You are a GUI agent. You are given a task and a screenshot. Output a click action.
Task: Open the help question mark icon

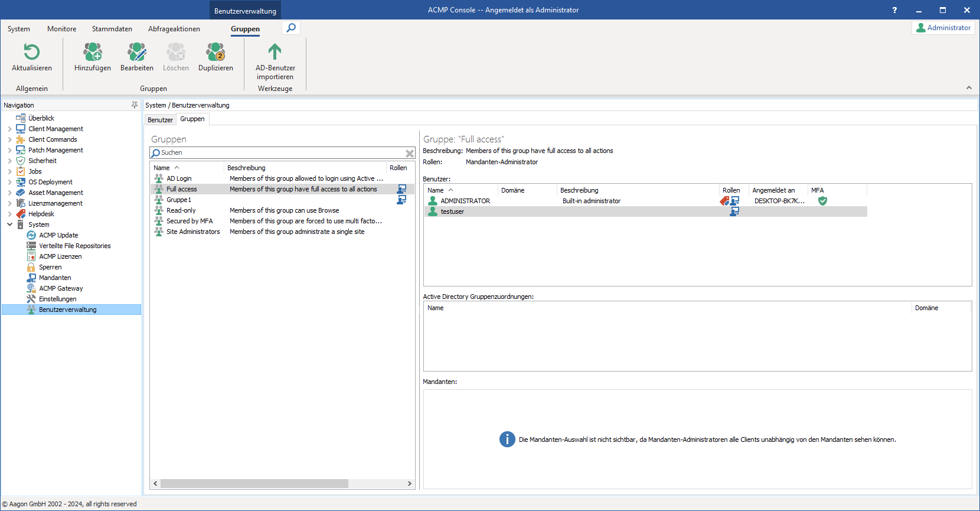coord(894,10)
